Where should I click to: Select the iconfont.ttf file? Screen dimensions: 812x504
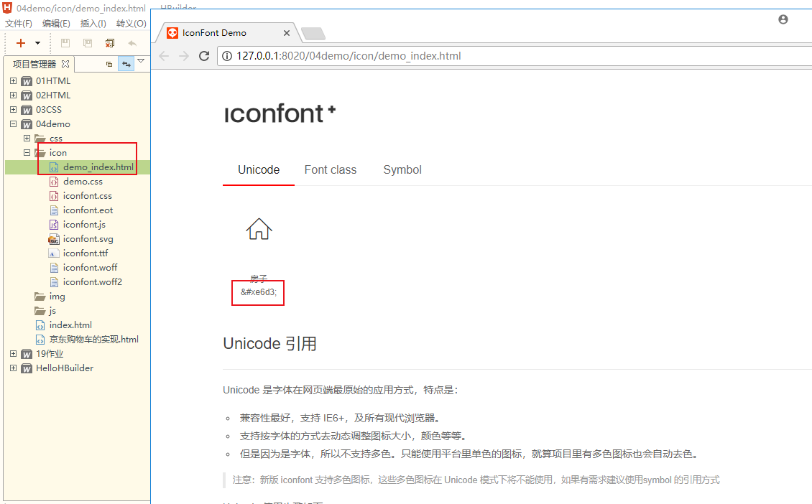click(86, 253)
